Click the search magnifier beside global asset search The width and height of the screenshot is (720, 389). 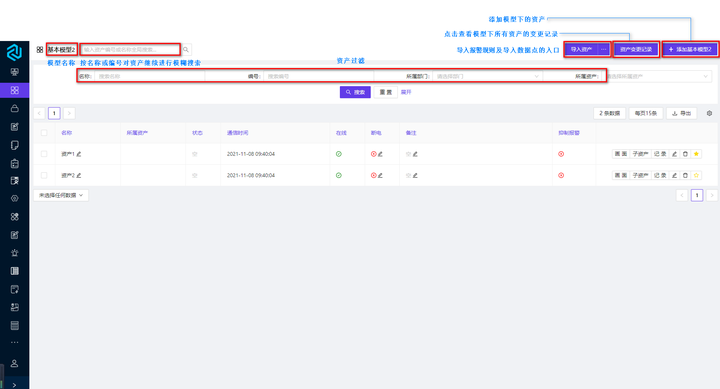[x=186, y=50]
